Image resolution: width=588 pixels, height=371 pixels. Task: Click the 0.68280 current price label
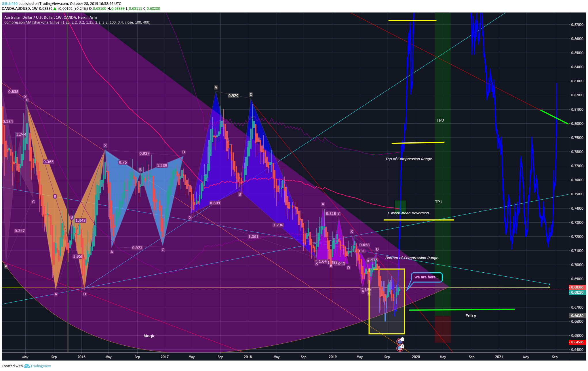[577, 292]
